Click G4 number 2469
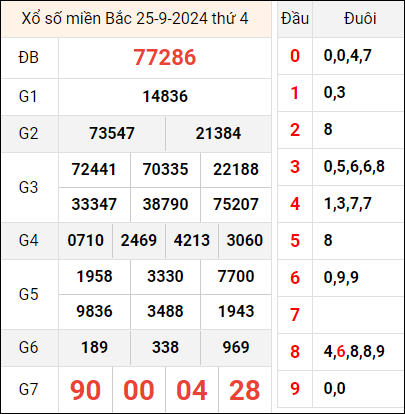The width and height of the screenshot is (405, 414). pyautogui.click(x=139, y=240)
